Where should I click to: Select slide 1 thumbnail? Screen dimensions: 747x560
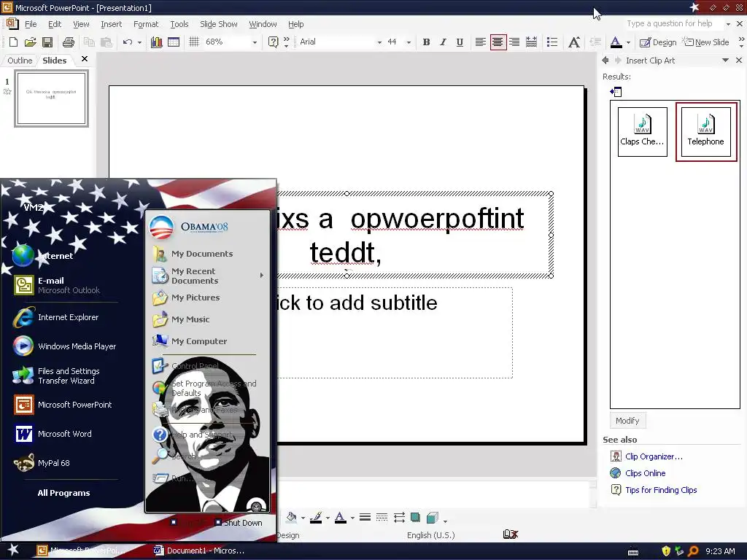52,98
